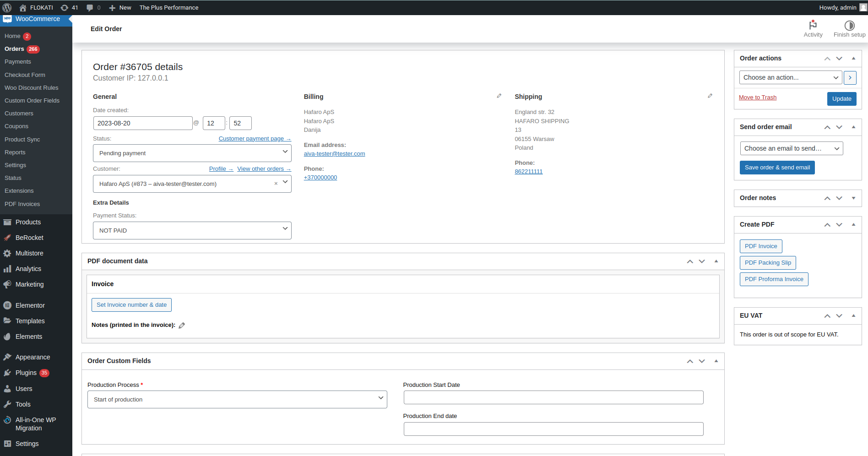Open View other orders link
This screenshot has height=456, width=868.
[x=264, y=169]
